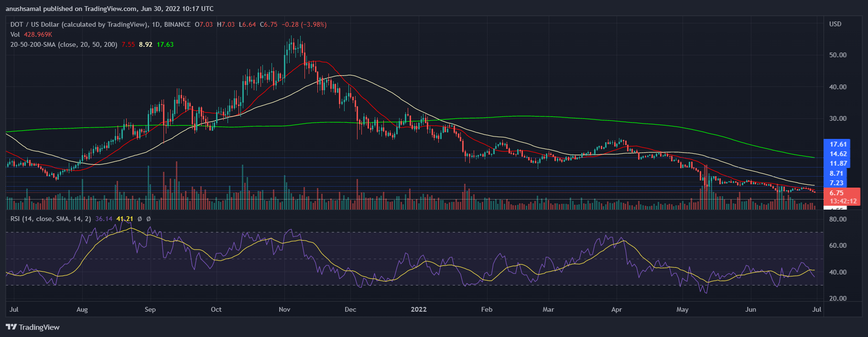The width and height of the screenshot is (868, 337).
Task: Click the 30.00 price axis tick
Action: click(x=837, y=118)
